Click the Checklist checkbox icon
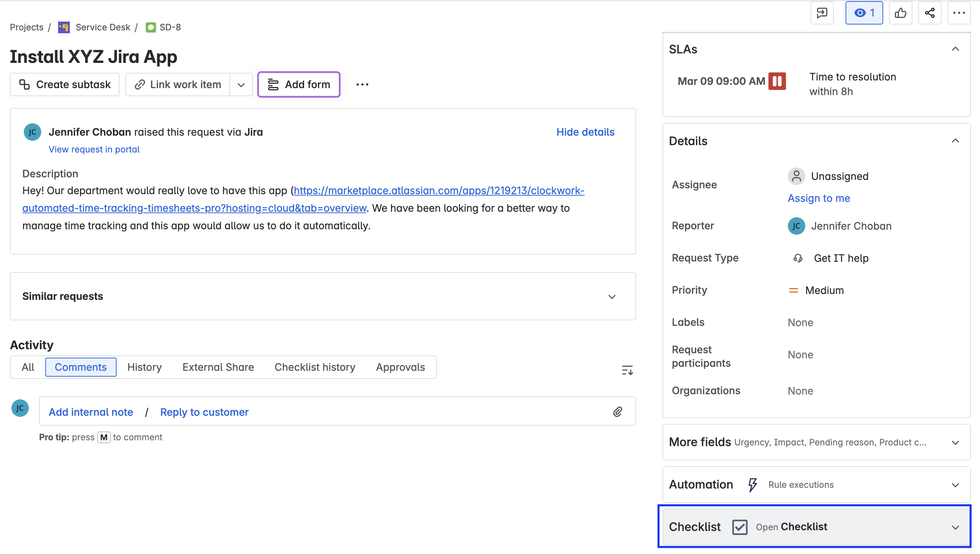Viewport: 980px width, 554px height. (740, 527)
